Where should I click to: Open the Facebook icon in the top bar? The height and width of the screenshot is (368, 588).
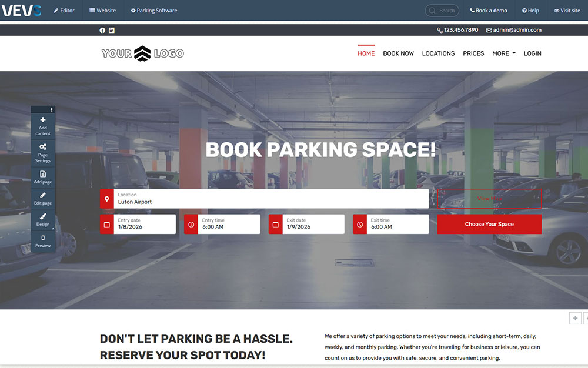[x=102, y=30]
